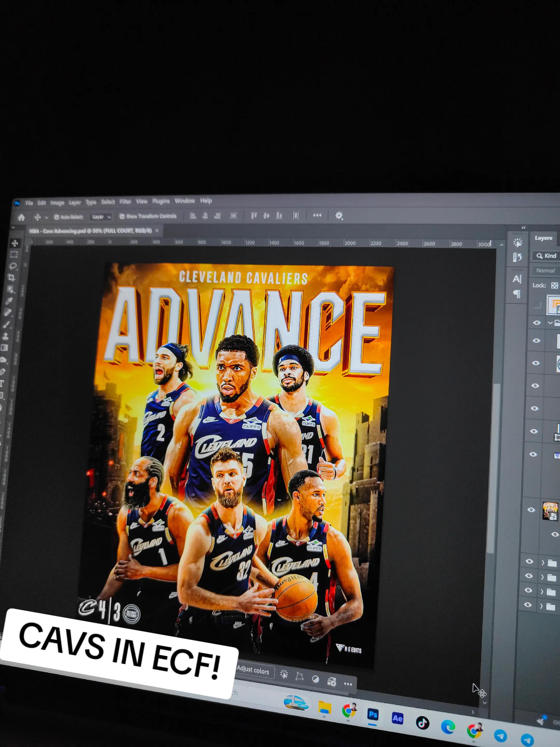Click the canvas scroll-up arrow
The width and height of the screenshot is (560, 747).
[502, 245]
